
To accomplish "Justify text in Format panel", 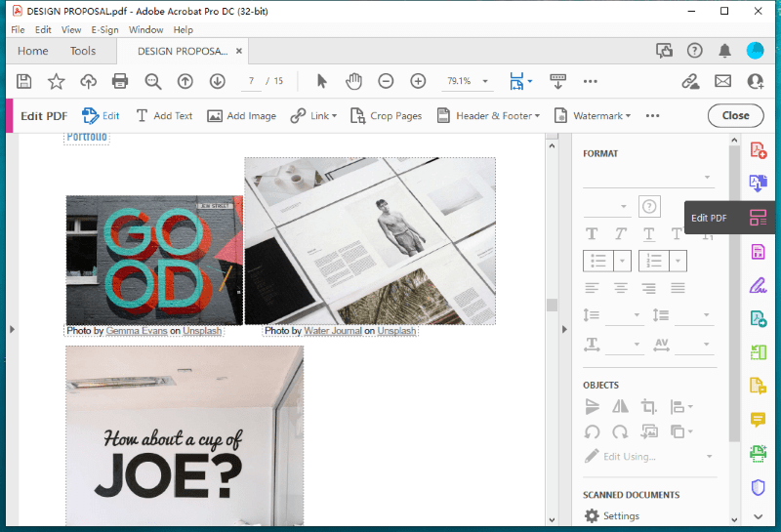I will pos(678,287).
